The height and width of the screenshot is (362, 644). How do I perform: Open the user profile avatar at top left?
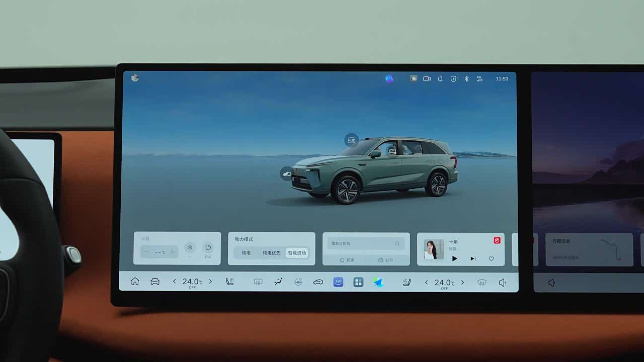[134, 78]
